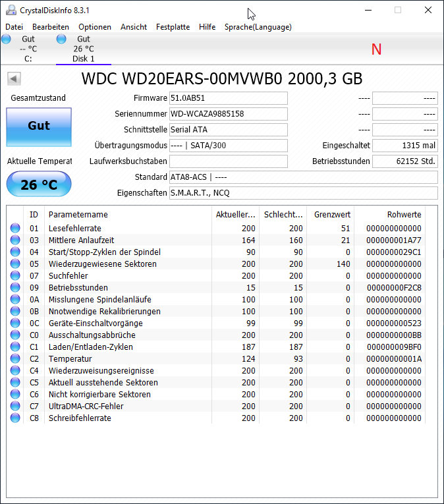Image resolution: width=444 pixels, height=504 pixels.
Task: Click status orb of Geräte-Einschaltvorgänge row
Action: click(15, 323)
